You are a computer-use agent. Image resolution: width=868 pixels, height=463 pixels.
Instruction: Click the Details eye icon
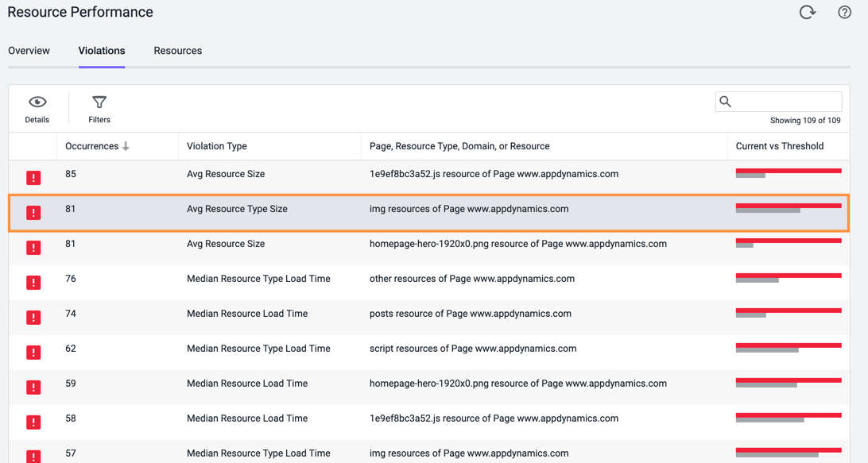(x=37, y=102)
